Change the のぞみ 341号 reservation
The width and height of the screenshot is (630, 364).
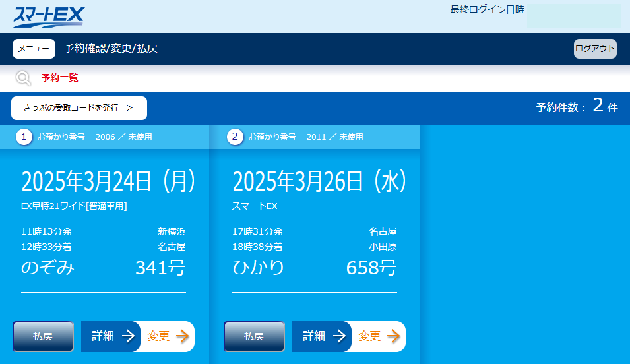[168, 336]
